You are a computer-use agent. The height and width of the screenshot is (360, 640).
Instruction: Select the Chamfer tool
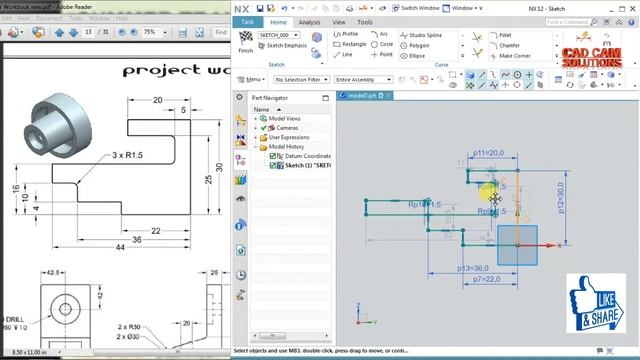[505, 45]
